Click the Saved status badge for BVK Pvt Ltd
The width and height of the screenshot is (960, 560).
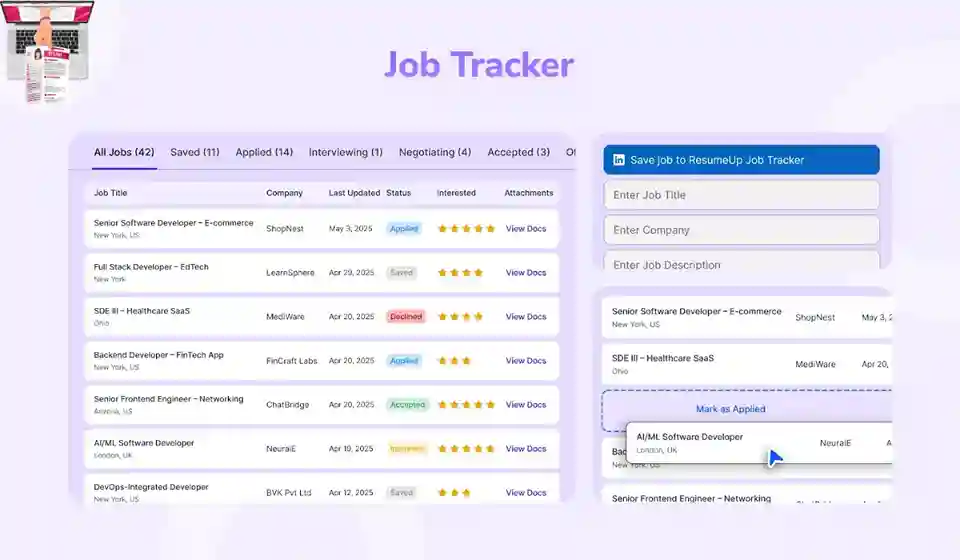pyautogui.click(x=402, y=493)
